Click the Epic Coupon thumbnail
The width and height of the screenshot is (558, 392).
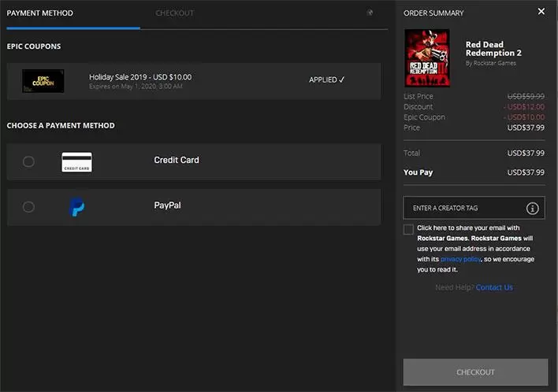pyautogui.click(x=43, y=81)
